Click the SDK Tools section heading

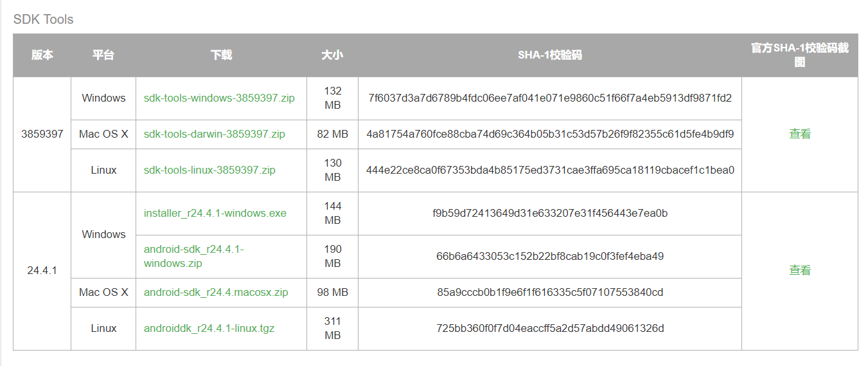pos(44,19)
